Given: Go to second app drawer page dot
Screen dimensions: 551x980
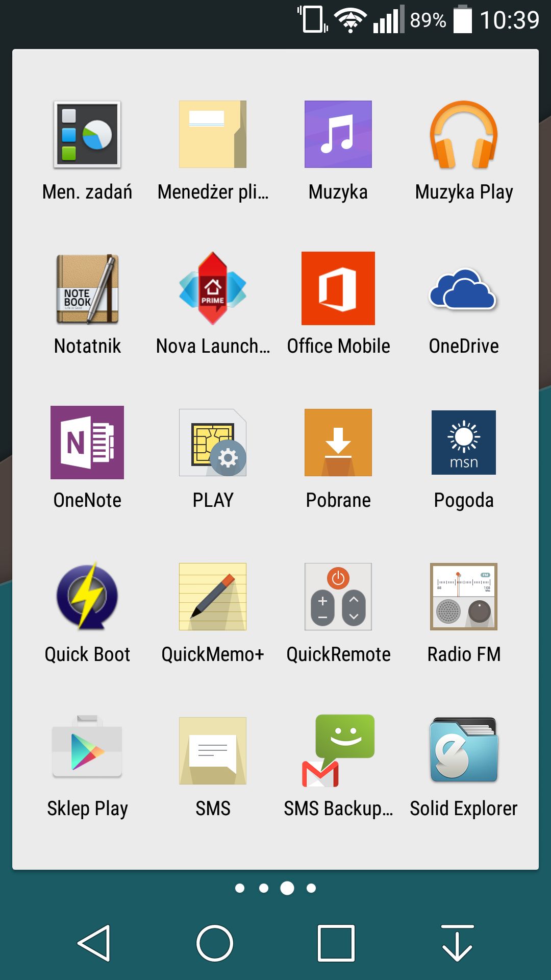Looking at the screenshot, I should point(264,888).
